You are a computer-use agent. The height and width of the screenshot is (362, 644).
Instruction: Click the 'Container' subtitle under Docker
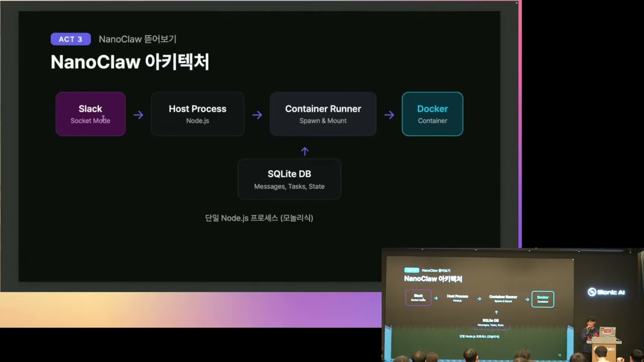[x=432, y=121]
